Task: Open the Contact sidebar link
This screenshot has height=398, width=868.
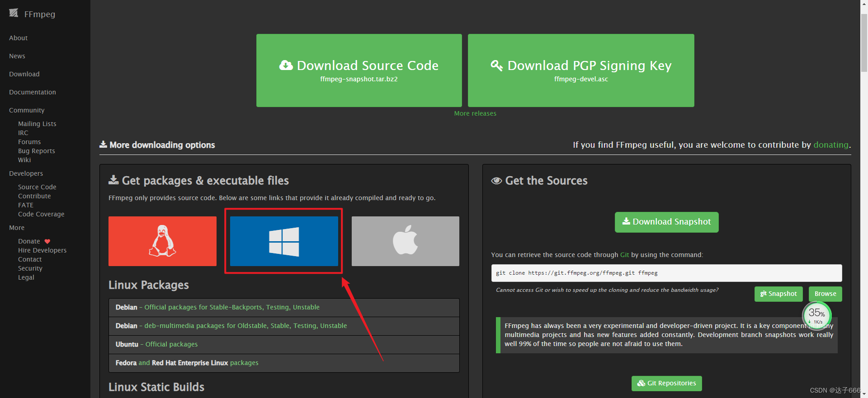Action: point(30,259)
